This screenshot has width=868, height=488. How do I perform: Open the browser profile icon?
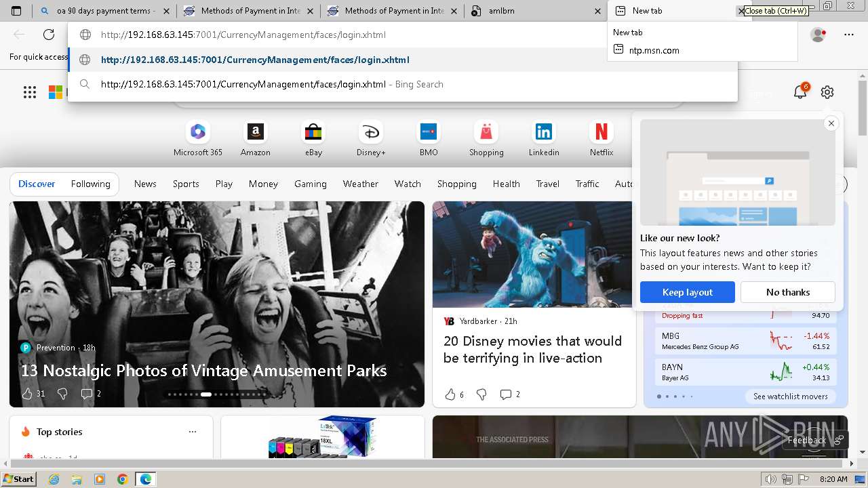pos(818,35)
